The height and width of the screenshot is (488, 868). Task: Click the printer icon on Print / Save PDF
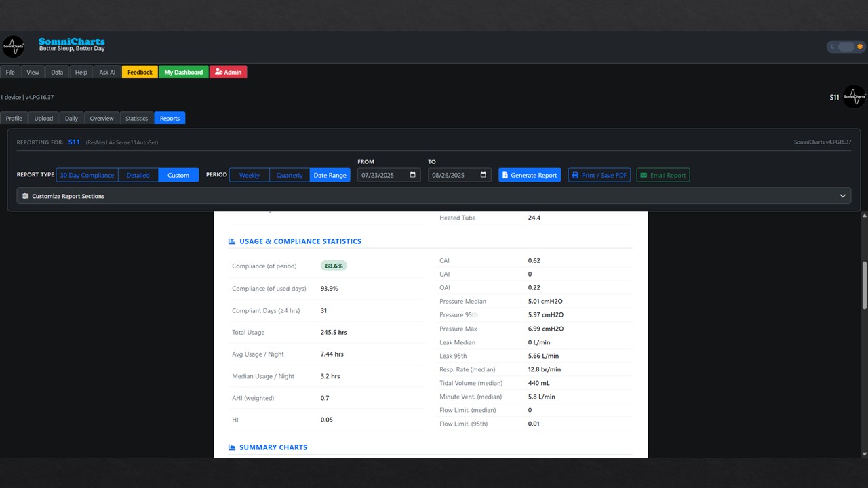[x=576, y=175]
